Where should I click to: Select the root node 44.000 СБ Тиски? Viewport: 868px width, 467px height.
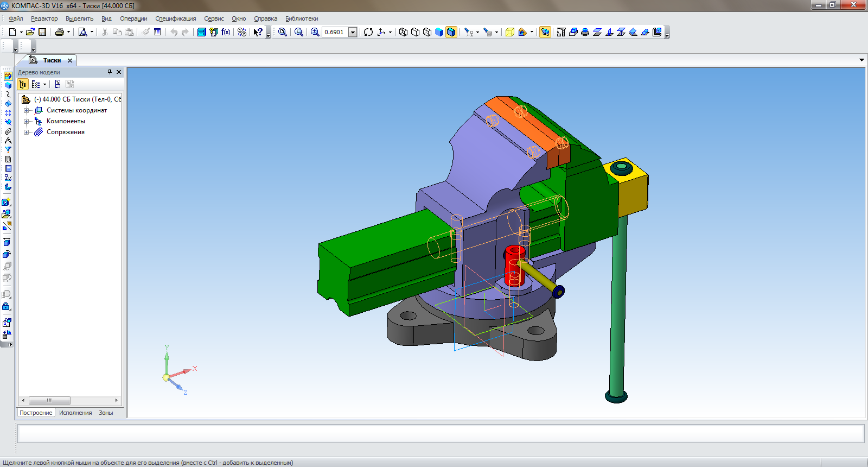[77, 99]
